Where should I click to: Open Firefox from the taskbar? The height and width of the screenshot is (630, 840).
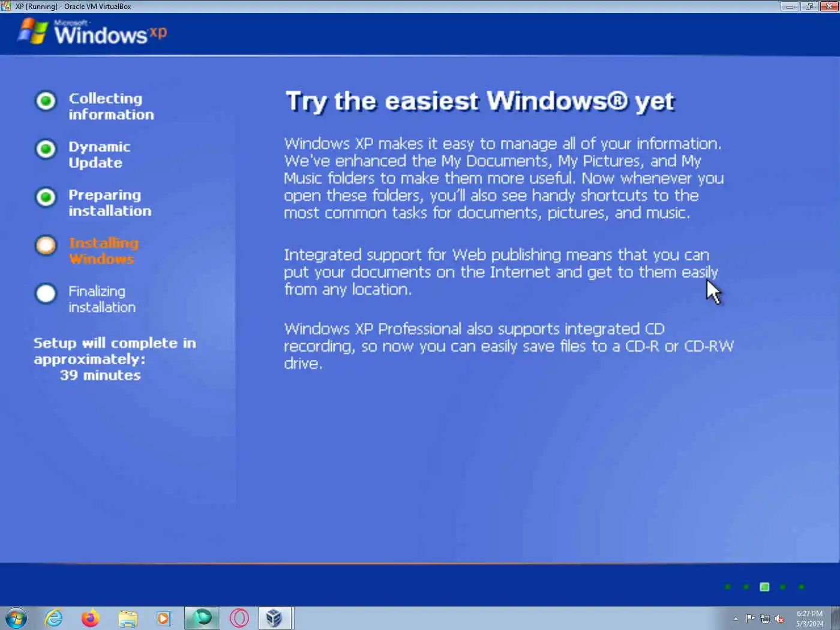coord(91,618)
